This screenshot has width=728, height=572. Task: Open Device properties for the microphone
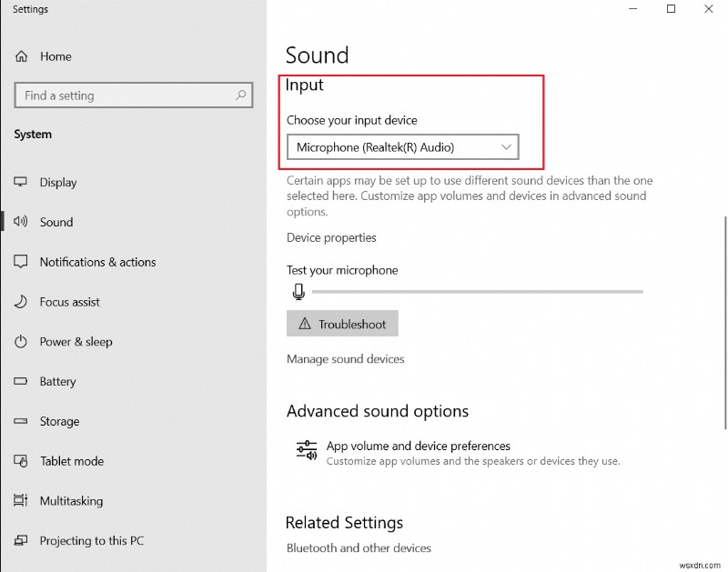(331, 237)
